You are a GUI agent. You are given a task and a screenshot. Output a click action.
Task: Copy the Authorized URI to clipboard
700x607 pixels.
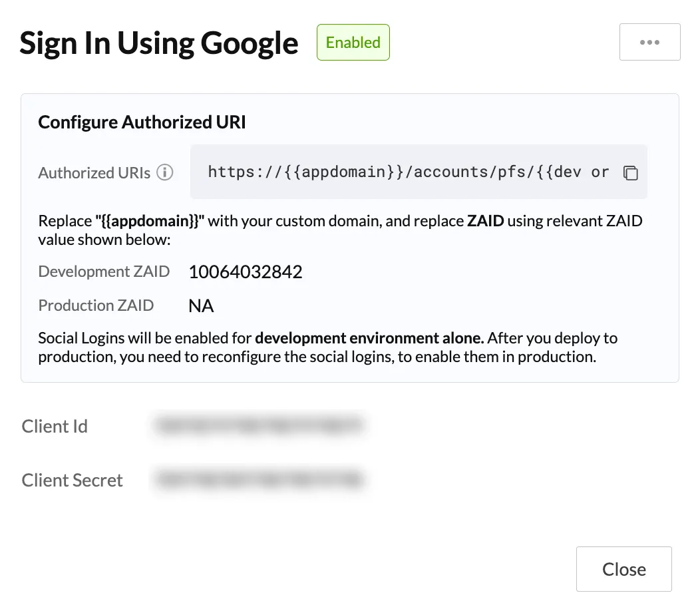point(630,172)
